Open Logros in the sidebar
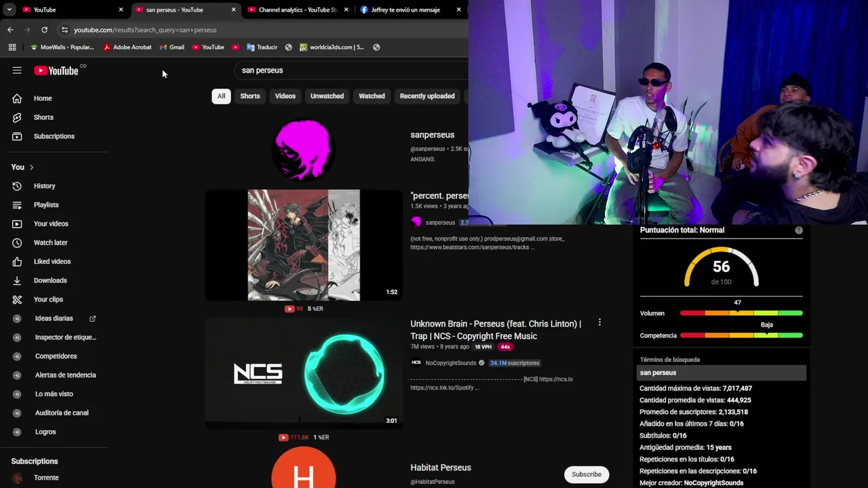Screen dimensions: 868x488 tap(45, 432)
